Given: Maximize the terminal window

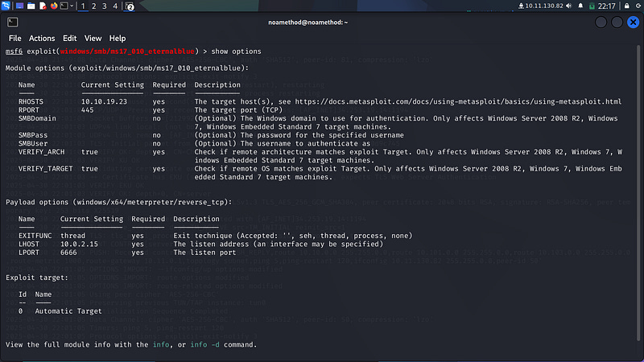Looking at the screenshot, I should tap(617, 23).
